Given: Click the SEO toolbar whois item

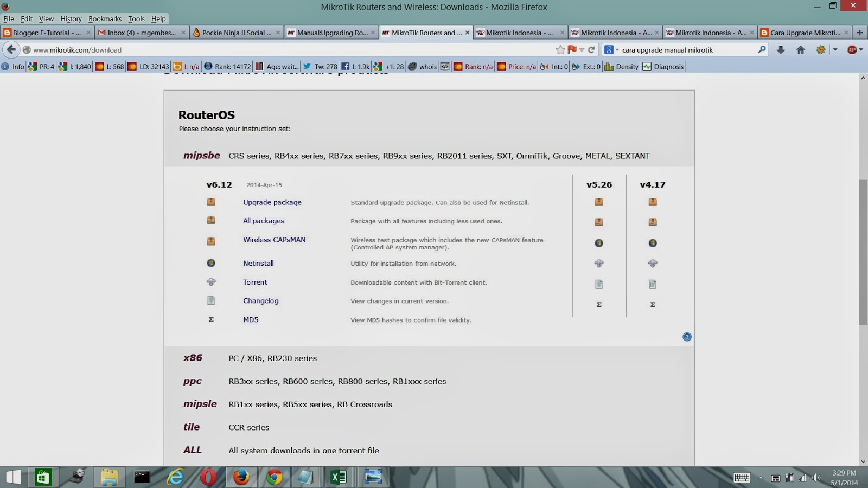Looking at the screenshot, I should (423, 67).
